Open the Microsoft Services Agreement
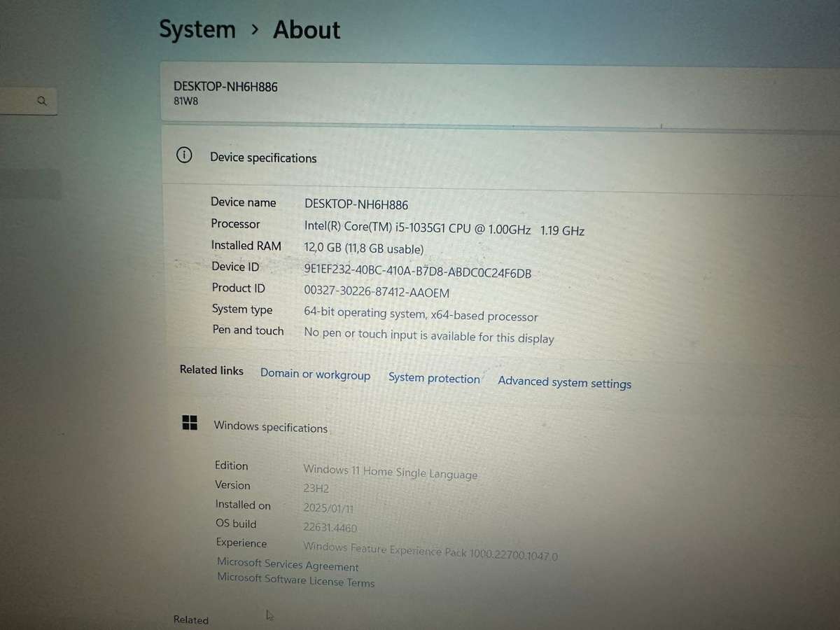The width and height of the screenshot is (840, 630). coord(288,564)
